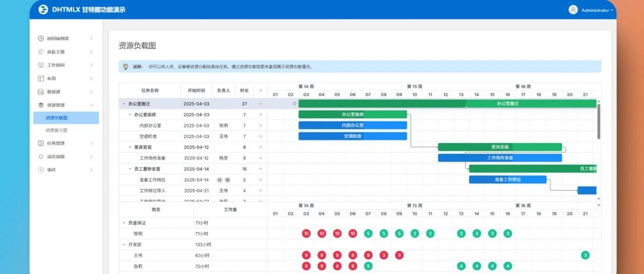This screenshot has width=644, height=274.
Task: Open the Administrator avatar icon
Action: tap(573, 10)
